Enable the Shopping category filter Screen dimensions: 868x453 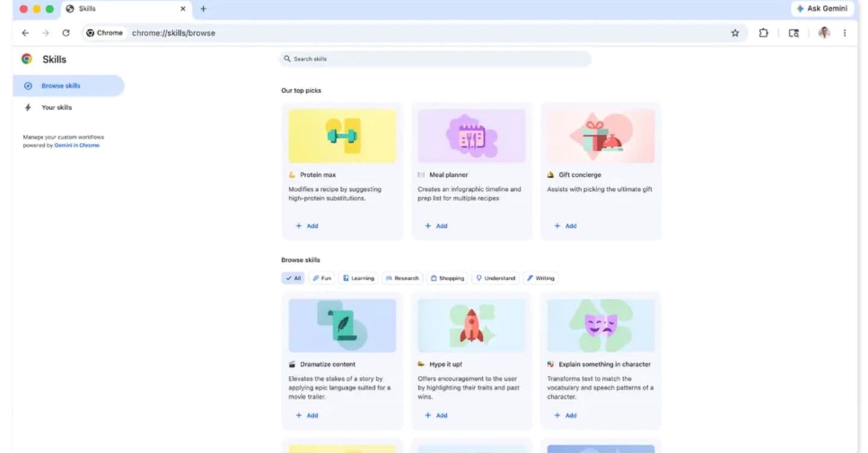(x=447, y=278)
